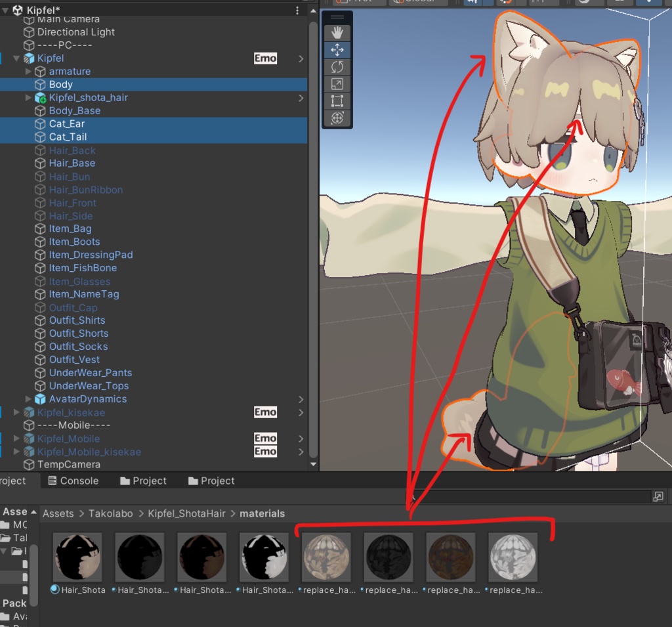Screen dimensions: 672x627
Task: Expand the armature tree node
Action: (x=28, y=71)
